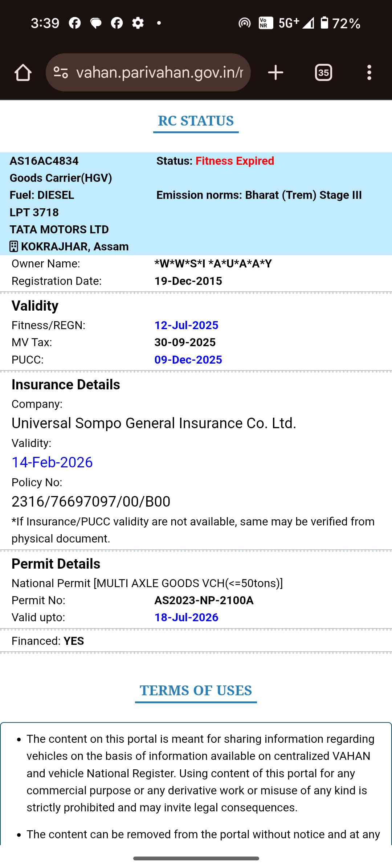The height and width of the screenshot is (868, 392).
Task: Tap the settings gear status icon
Action: pos(138,23)
